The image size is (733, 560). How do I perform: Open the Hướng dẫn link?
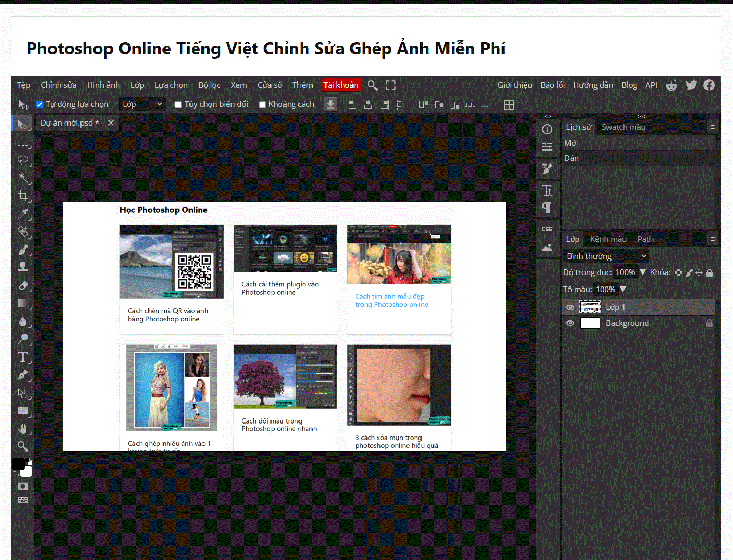pos(593,85)
